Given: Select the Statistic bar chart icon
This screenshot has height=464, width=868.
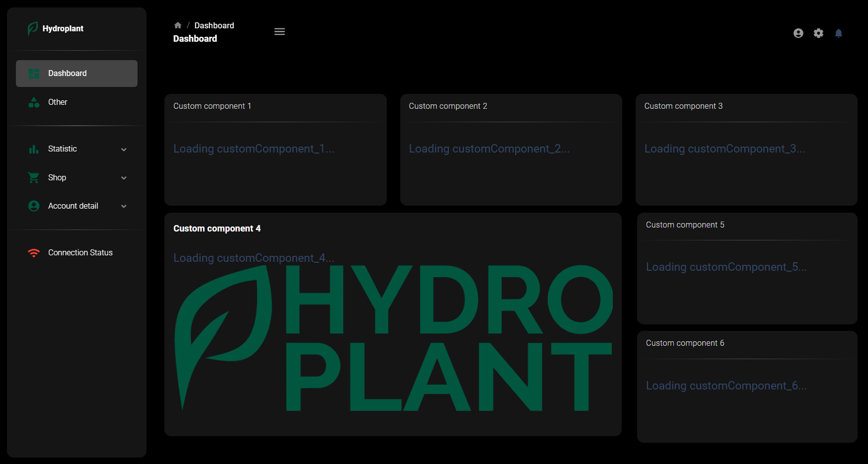Looking at the screenshot, I should (34, 149).
